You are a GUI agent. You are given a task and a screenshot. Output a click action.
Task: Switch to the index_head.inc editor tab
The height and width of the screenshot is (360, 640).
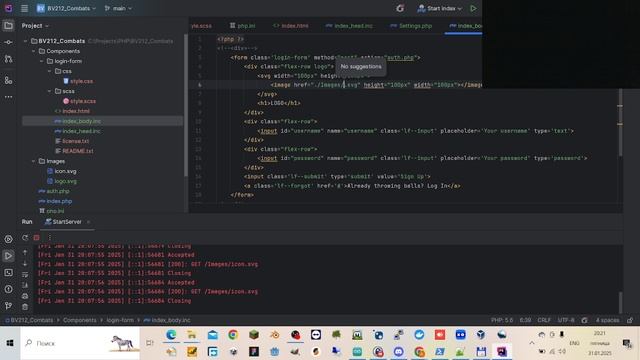click(349, 26)
